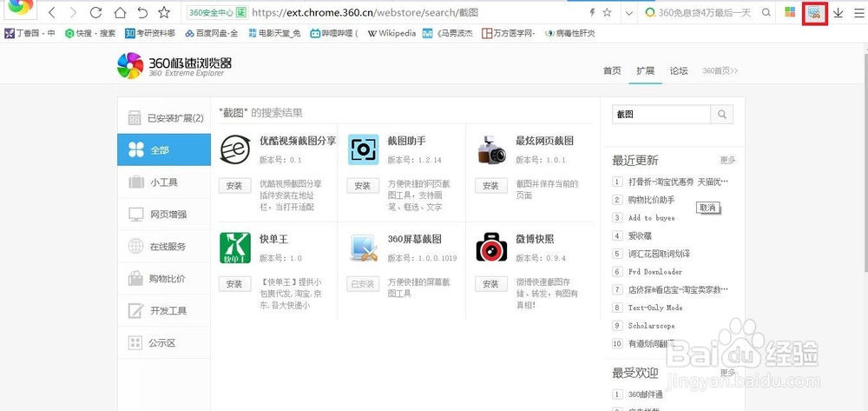Image resolution: width=868 pixels, height=411 pixels.
Task: Select the 在线服务 category
Action: click(x=164, y=247)
